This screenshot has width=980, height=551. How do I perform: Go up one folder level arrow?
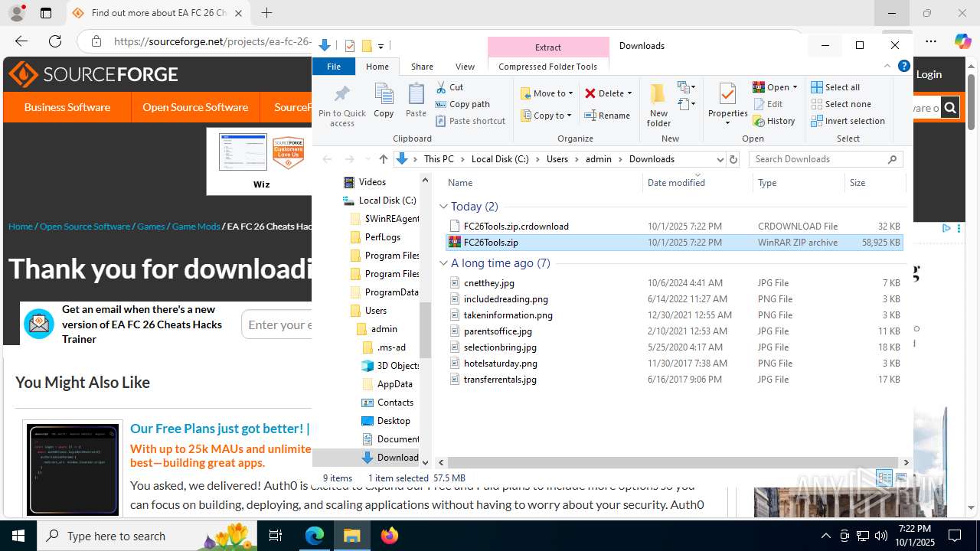[384, 159]
